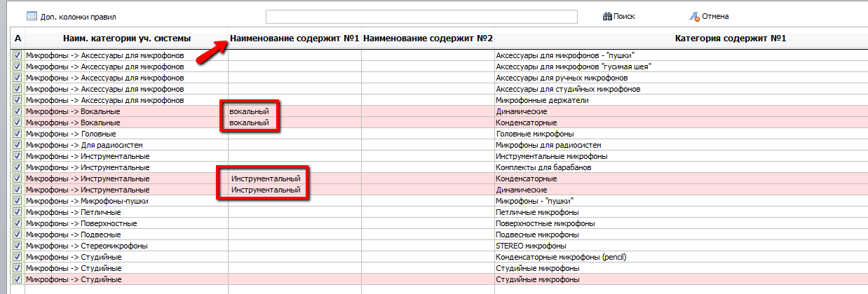Toggle checkbox for Микрофоны-пушки row
Viewport: 868px width, 294px height.
18,201
